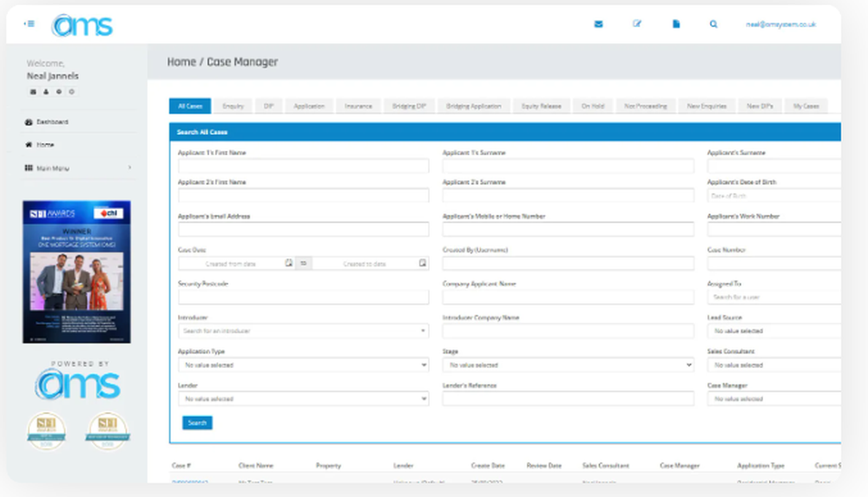This screenshot has width=868, height=497.
Task: Switch to the New DIPs tab
Action: (759, 106)
